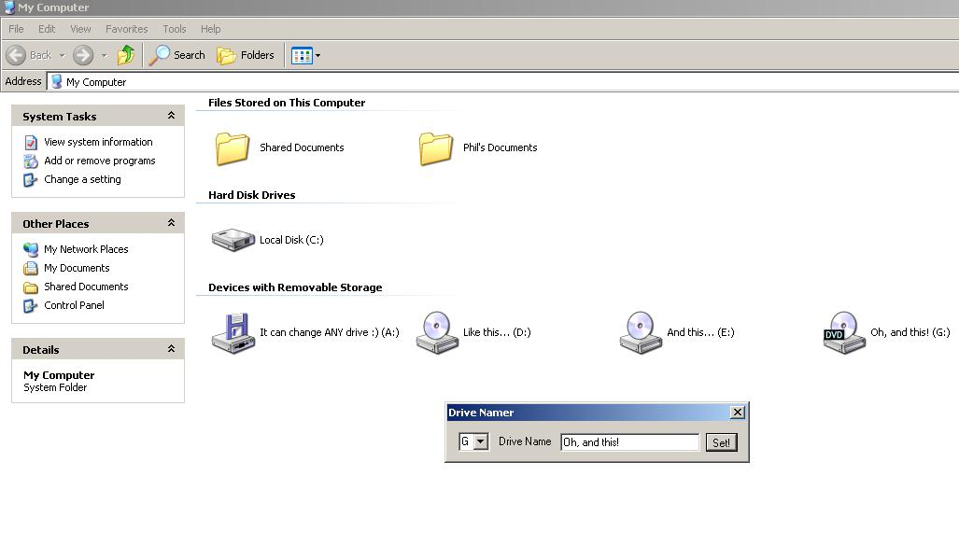Click the My Network Places icon
This screenshot has height=560, width=959.
coord(31,249)
